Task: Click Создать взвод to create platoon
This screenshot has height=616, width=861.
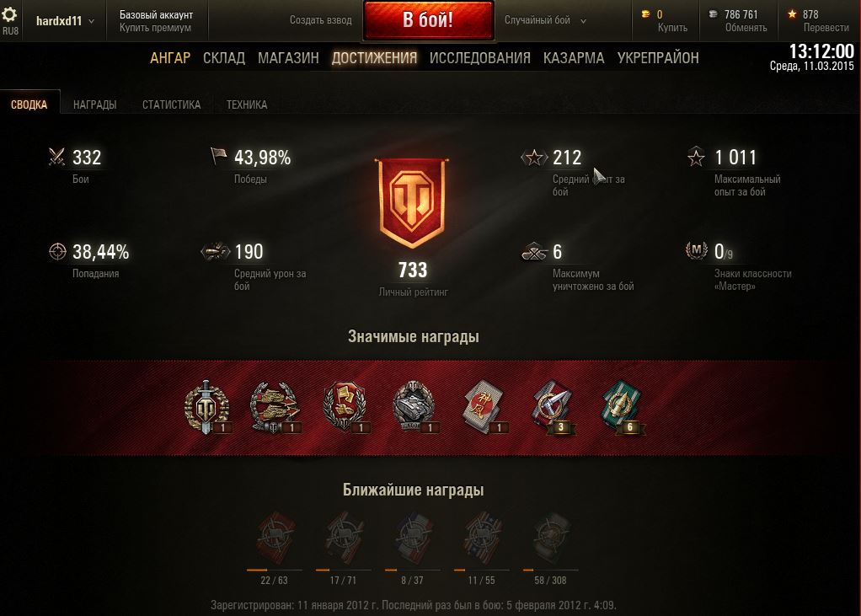Action: pos(321,20)
